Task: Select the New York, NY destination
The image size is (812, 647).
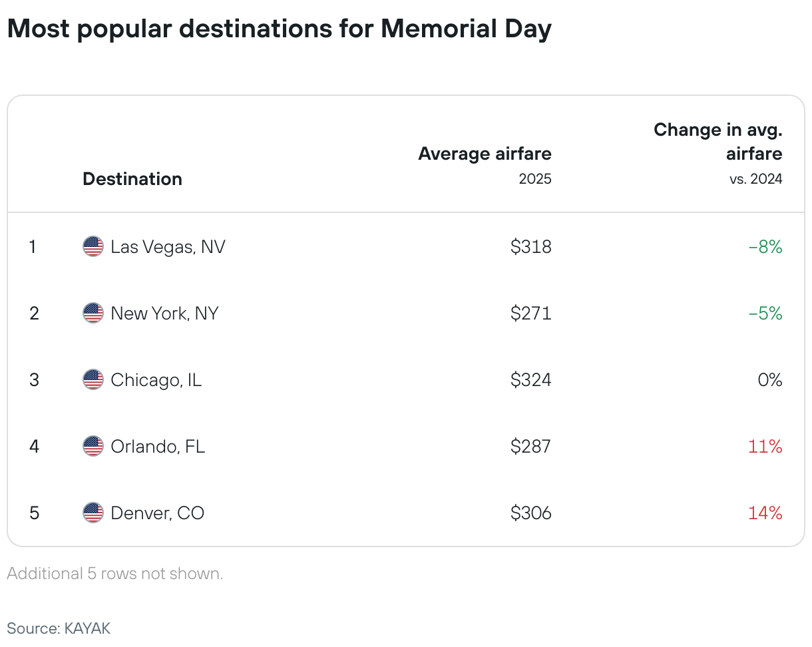Action: [x=164, y=314]
